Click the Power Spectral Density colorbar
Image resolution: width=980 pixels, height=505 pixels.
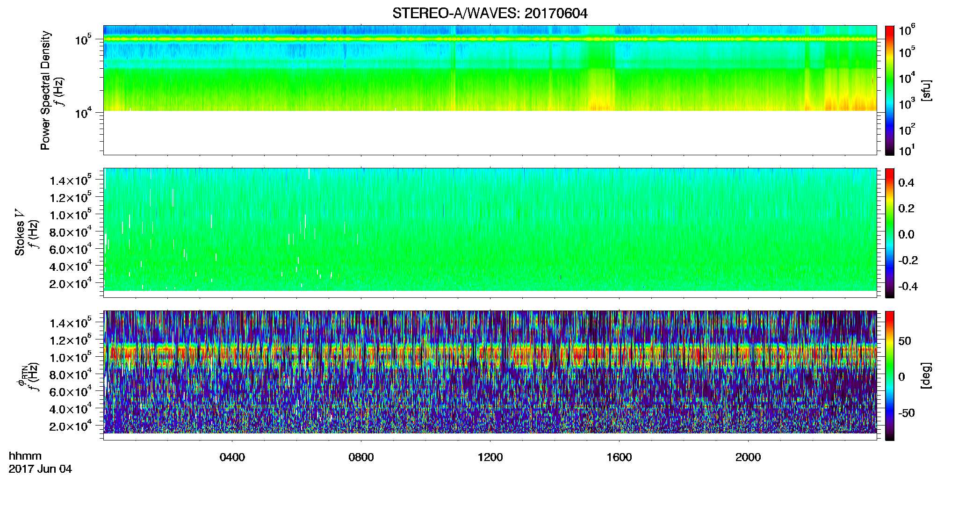click(x=890, y=90)
